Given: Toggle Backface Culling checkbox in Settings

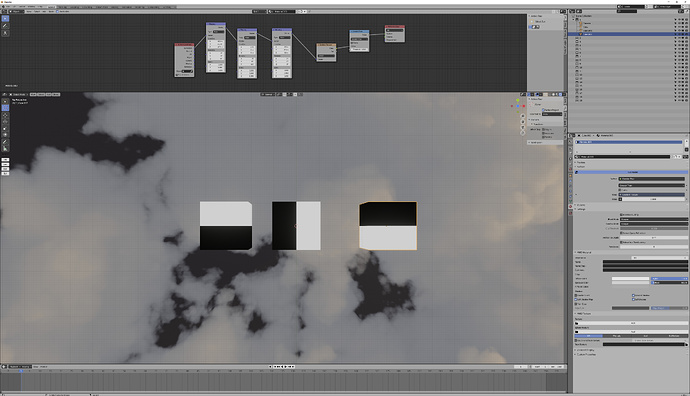Looking at the screenshot, I should 621,215.
